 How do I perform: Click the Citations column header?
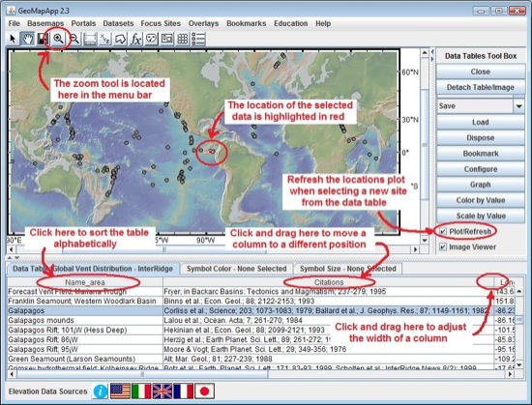(x=329, y=282)
